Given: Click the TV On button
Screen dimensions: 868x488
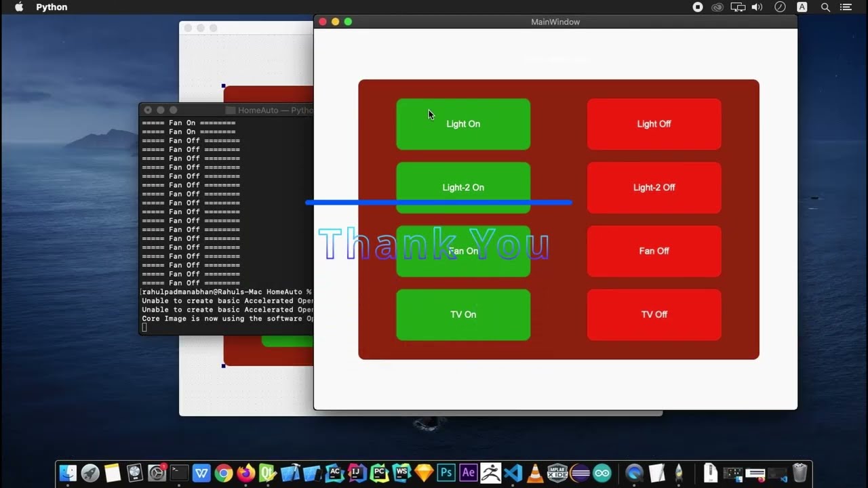Looking at the screenshot, I should click(x=463, y=314).
